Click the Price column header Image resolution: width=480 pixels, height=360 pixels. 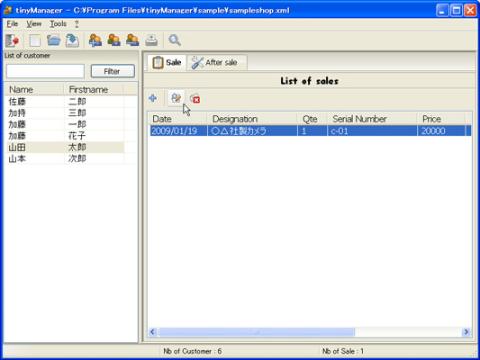click(x=441, y=119)
